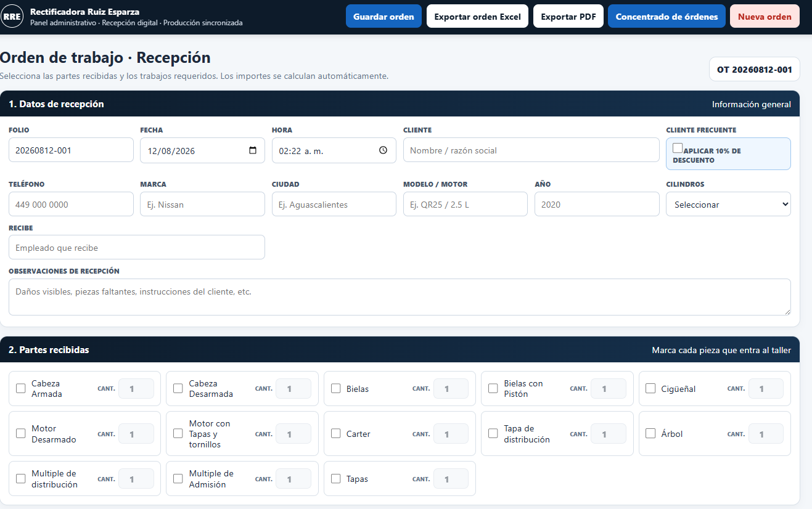The image size is (812, 509).
Task: Save the order with Guardar orden
Action: pos(383,17)
